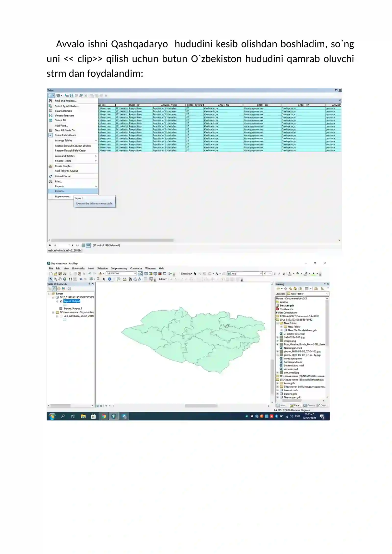Viewport: 392px width, 554px height.
Task: Click the Save map document icon
Action: click(60, 274)
